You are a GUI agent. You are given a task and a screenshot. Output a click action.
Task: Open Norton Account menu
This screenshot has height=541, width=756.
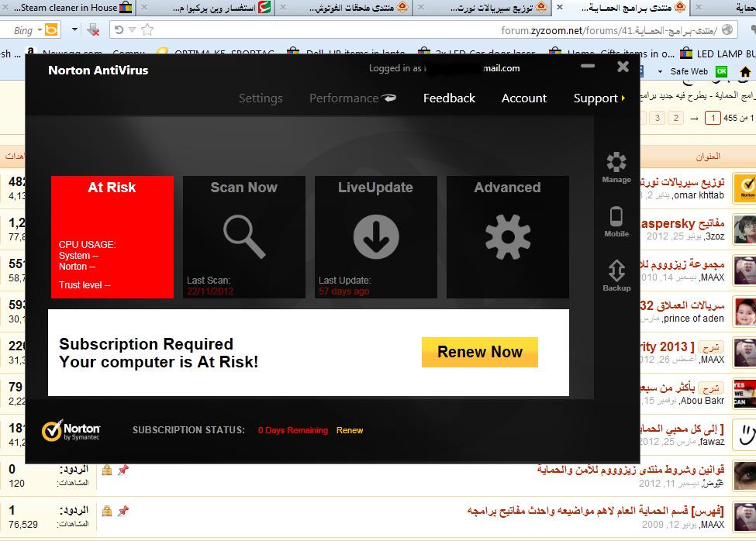pos(524,98)
